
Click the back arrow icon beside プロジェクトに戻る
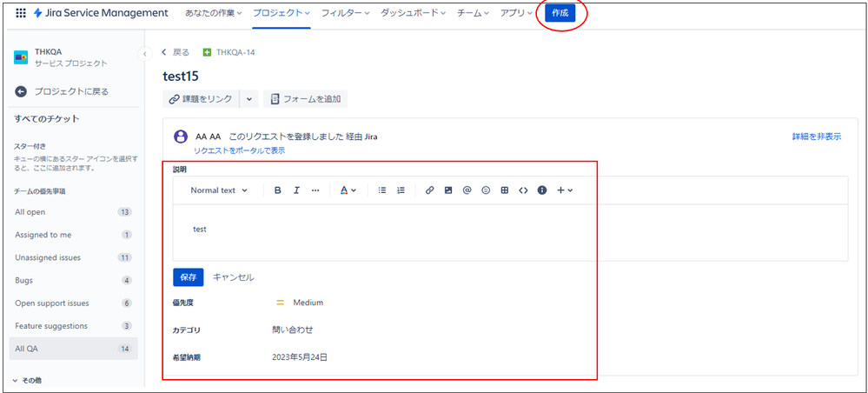click(x=21, y=91)
